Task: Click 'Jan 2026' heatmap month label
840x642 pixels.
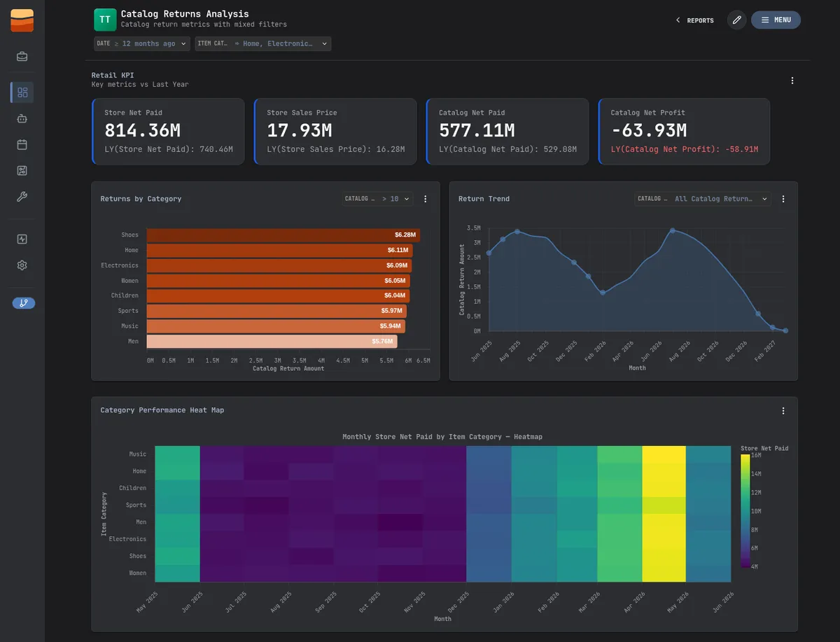Action: [x=503, y=603]
